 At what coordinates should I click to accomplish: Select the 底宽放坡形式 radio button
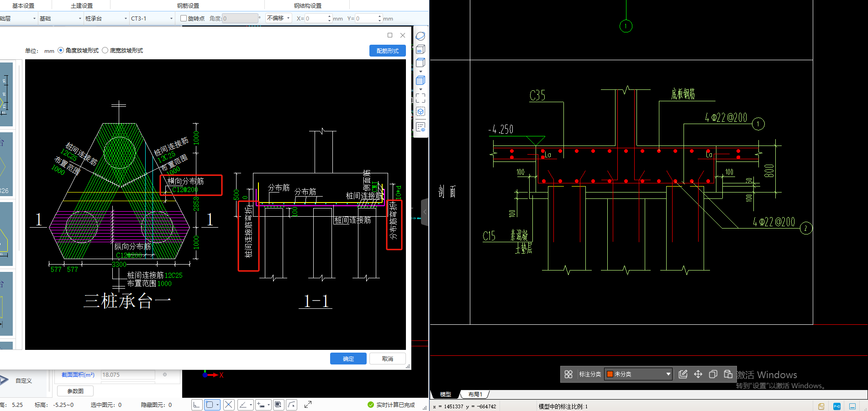pyautogui.click(x=105, y=50)
